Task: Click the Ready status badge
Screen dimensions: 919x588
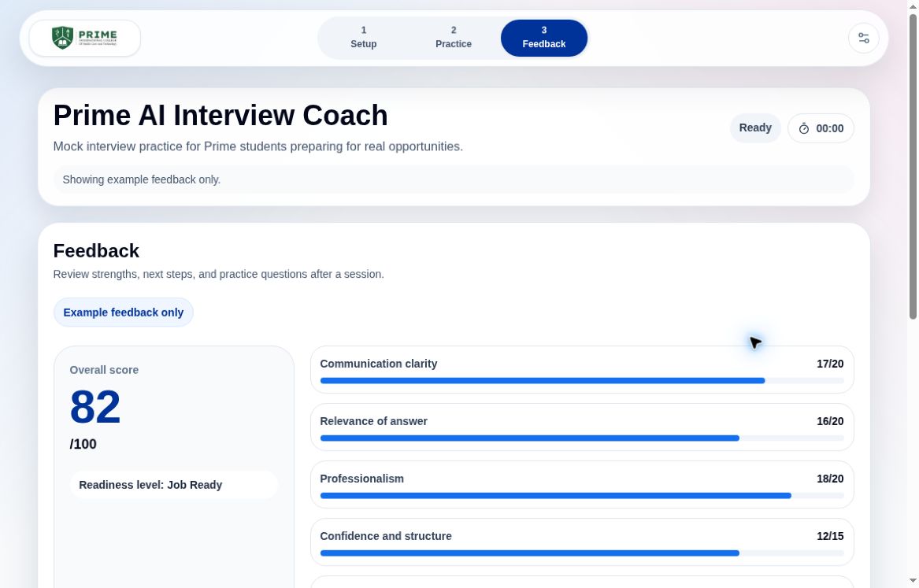Action: click(x=755, y=128)
